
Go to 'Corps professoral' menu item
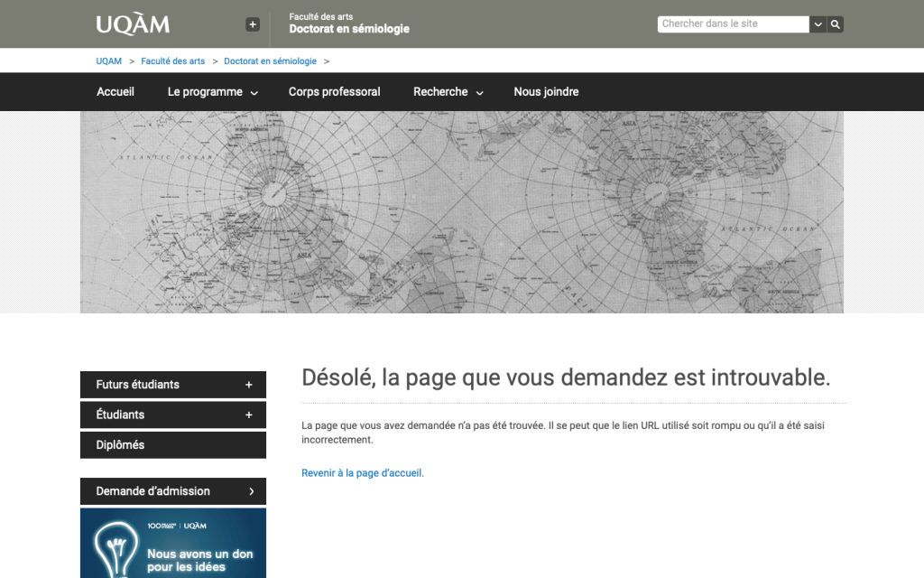coord(334,92)
